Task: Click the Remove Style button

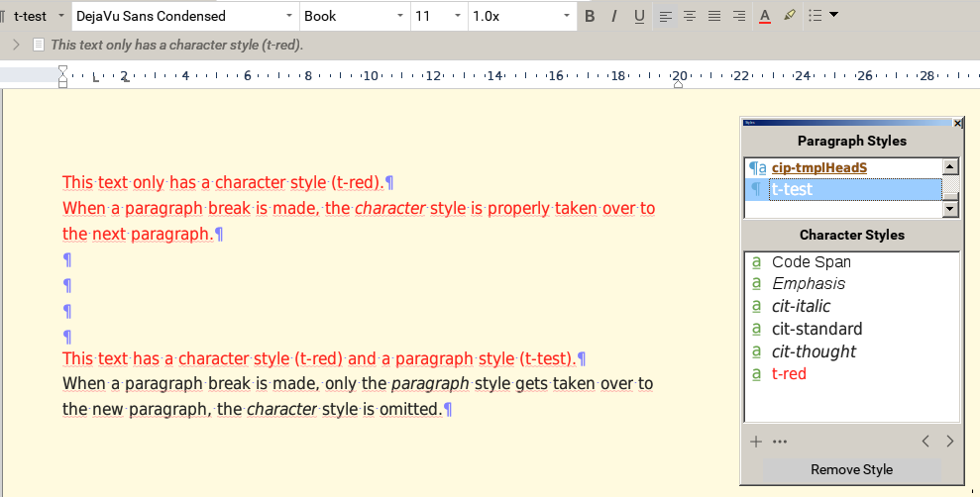Action: click(x=851, y=469)
